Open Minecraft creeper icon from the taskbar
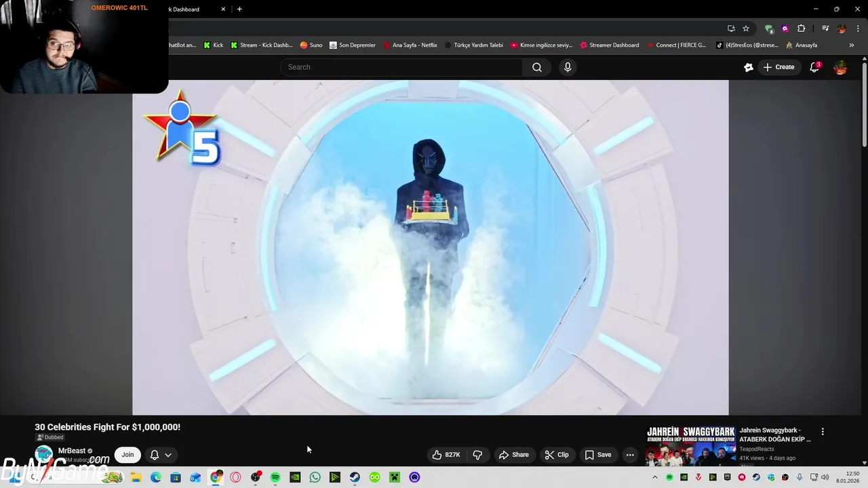The image size is (868, 488). [x=395, y=477]
